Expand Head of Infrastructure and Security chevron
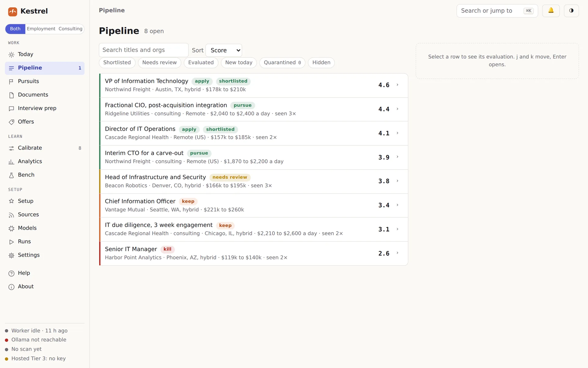 point(398,181)
